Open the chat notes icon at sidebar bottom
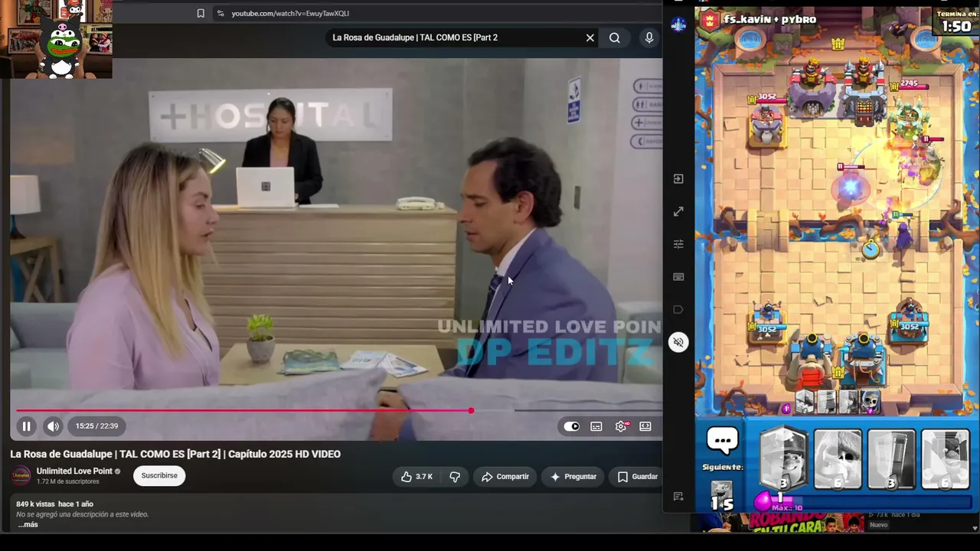 tap(678, 497)
